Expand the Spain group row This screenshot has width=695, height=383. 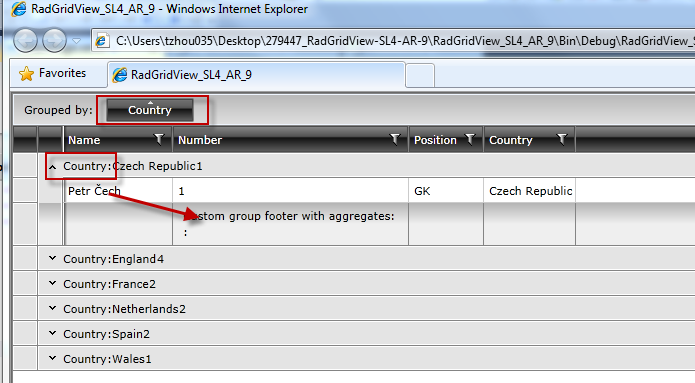click(x=52, y=333)
